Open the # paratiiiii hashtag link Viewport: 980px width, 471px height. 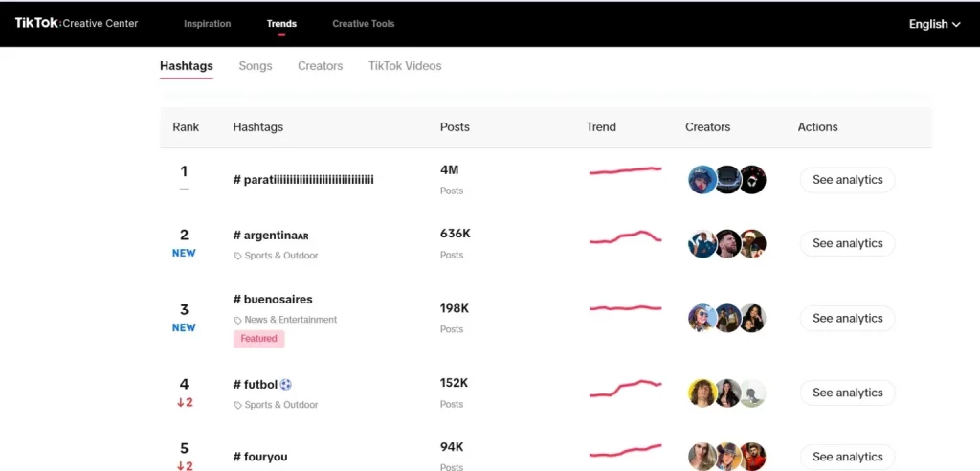tap(303, 180)
